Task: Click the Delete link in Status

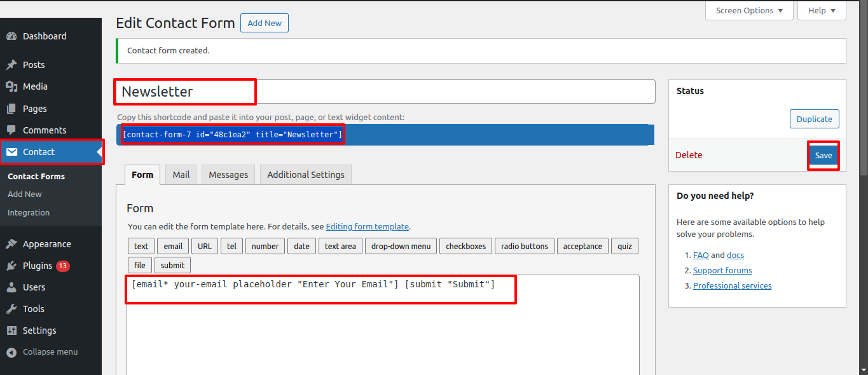Action: 689,155
